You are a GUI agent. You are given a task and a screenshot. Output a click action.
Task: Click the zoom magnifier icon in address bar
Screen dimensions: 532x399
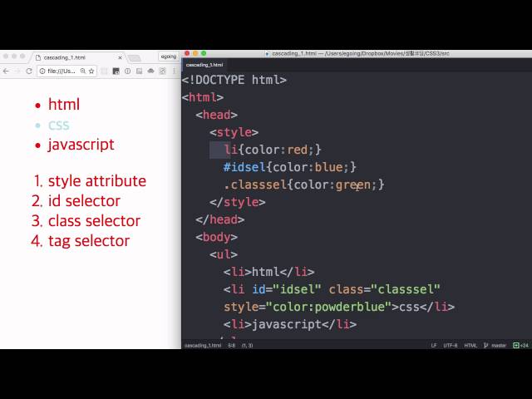tap(83, 71)
